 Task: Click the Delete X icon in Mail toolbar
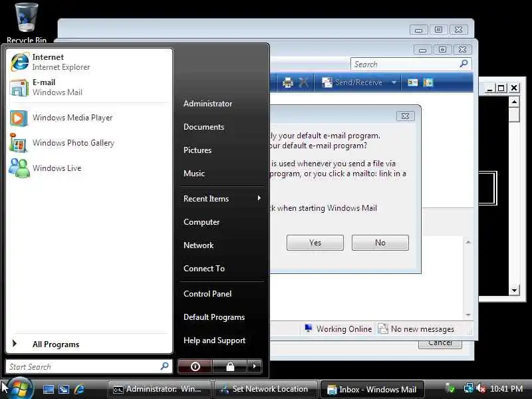[304, 82]
